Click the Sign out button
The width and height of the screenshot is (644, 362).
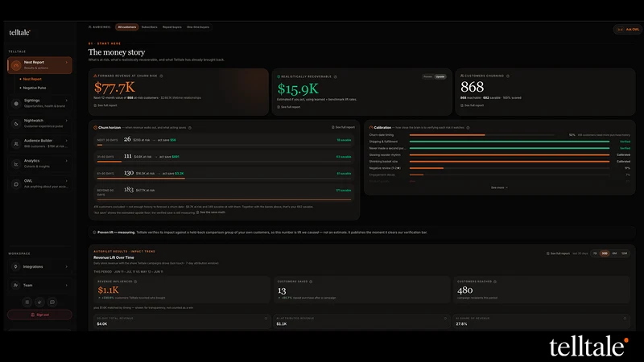click(x=39, y=315)
